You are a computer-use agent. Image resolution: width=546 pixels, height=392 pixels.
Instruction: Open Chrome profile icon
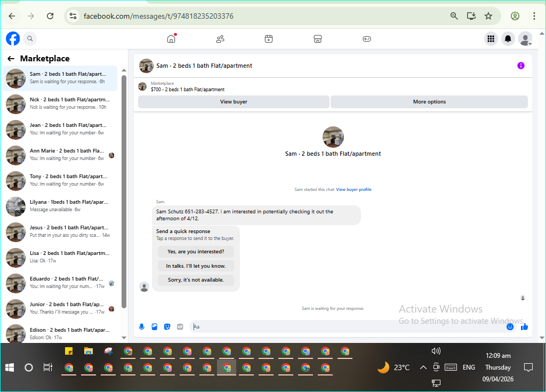click(515, 16)
